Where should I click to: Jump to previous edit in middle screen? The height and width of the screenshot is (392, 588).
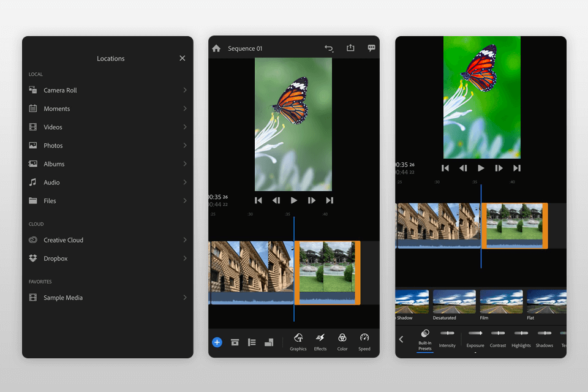[258, 200]
